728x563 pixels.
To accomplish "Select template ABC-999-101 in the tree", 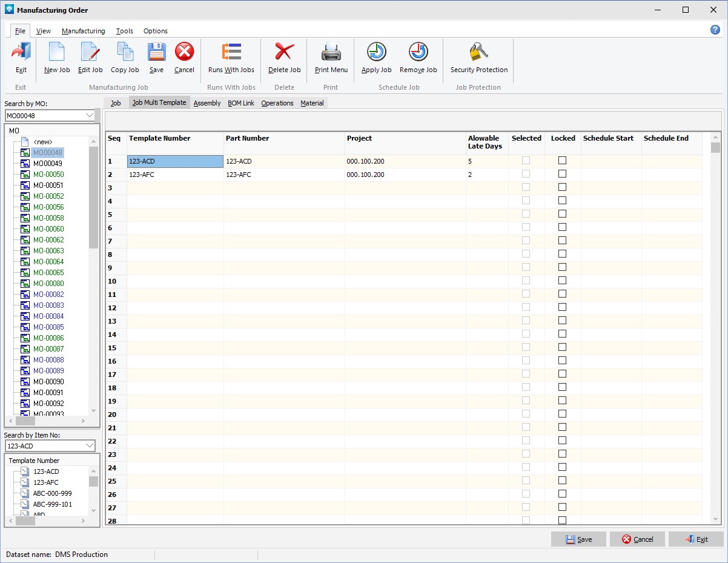I will click(53, 504).
